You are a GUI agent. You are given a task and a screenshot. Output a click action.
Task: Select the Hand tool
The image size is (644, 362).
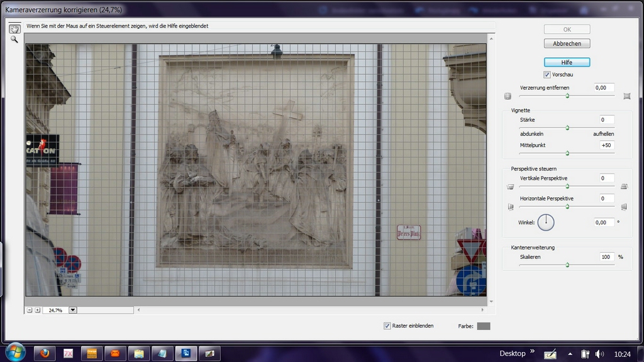tap(14, 28)
